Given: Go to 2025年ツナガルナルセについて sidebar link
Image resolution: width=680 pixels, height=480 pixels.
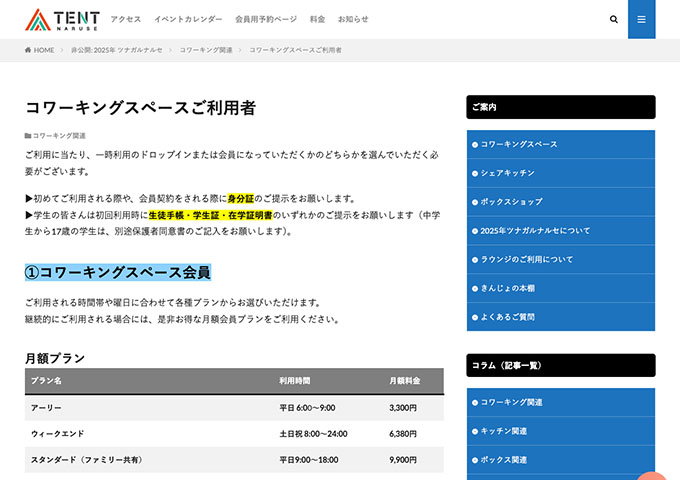Looking at the screenshot, I should [535, 231].
